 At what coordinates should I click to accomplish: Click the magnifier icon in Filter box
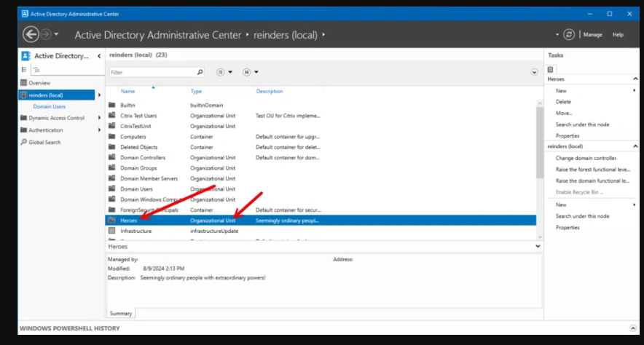pos(200,72)
